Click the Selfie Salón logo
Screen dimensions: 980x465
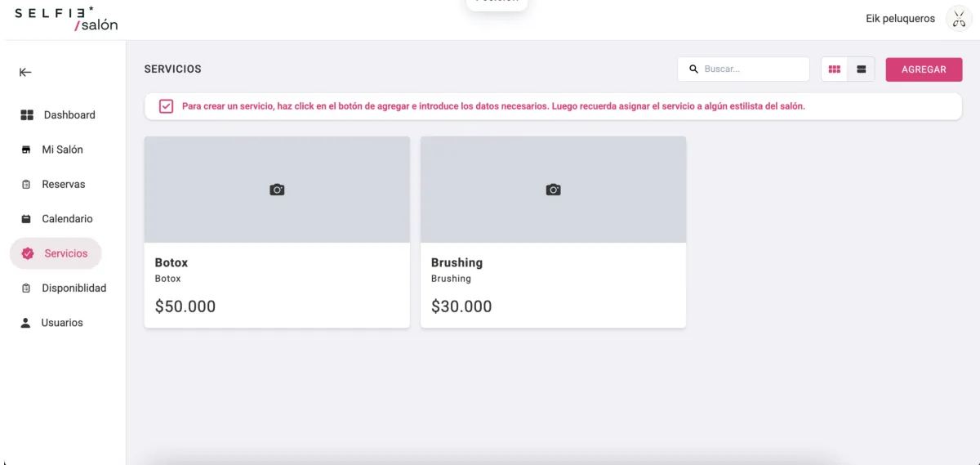(x=67, y=19)
